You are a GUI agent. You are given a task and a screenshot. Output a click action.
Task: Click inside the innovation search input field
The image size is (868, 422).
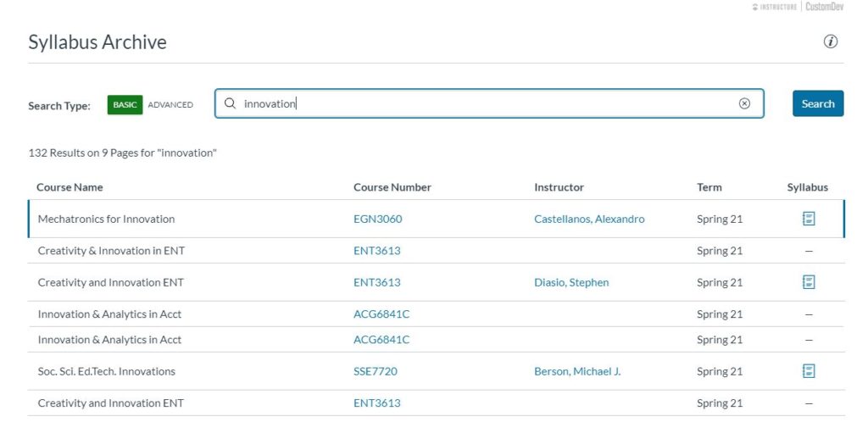pos(489,103)
